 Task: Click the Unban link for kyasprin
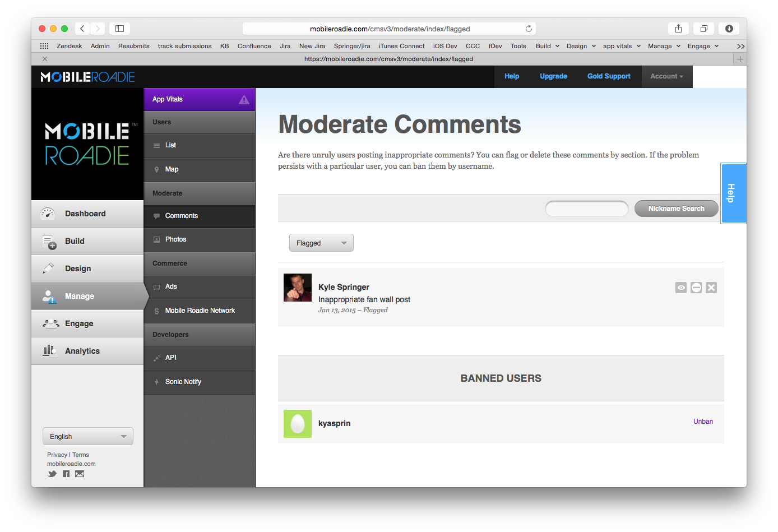tap(703, 422)
